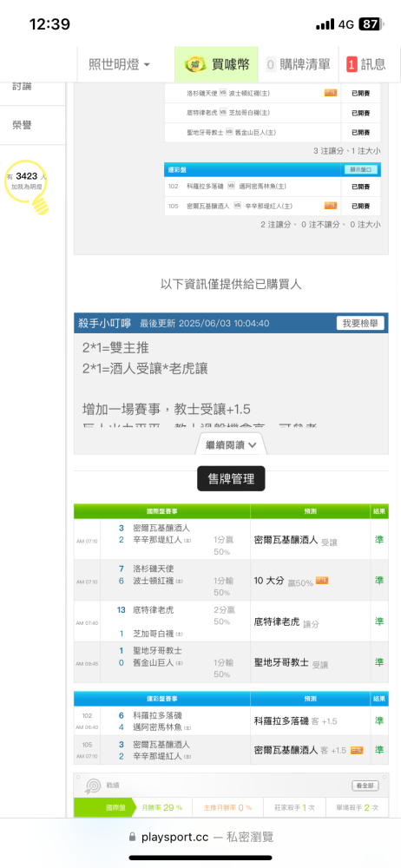Open 售牌管理 button
The height and width of the screenshot is (868, 401).
tap(231, 479)
